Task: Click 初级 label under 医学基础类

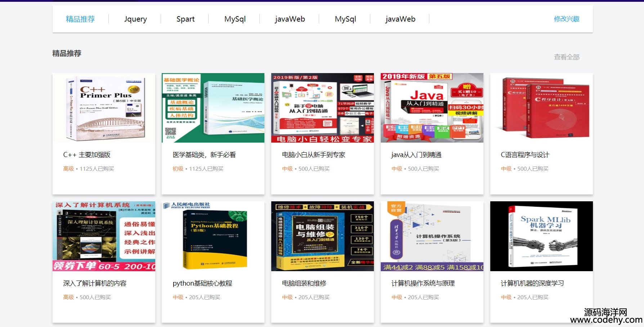Action: 178,169
